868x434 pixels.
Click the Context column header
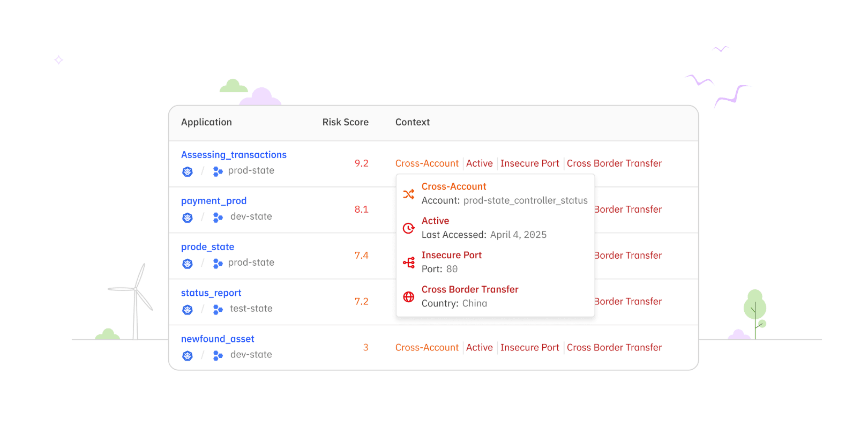[412, 122]
